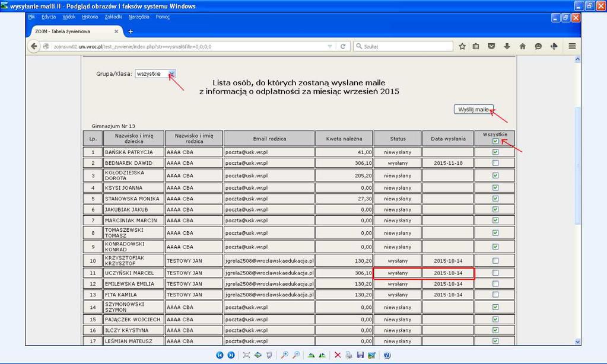The width and height of the screenshot is (607, 364).
Task: Click date 2015-11-18 in table
Action: click(448, 163)
